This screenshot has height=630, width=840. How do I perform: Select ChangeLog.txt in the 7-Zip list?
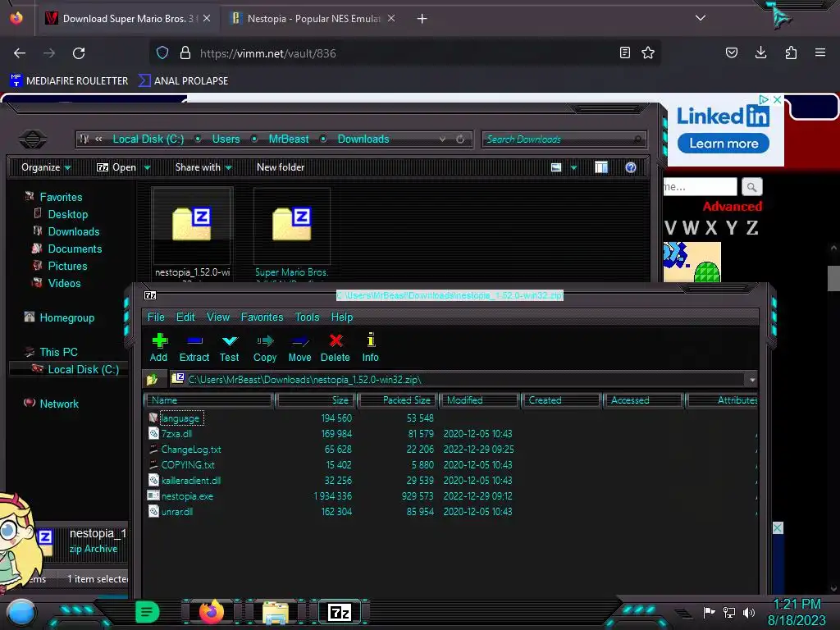190,450
